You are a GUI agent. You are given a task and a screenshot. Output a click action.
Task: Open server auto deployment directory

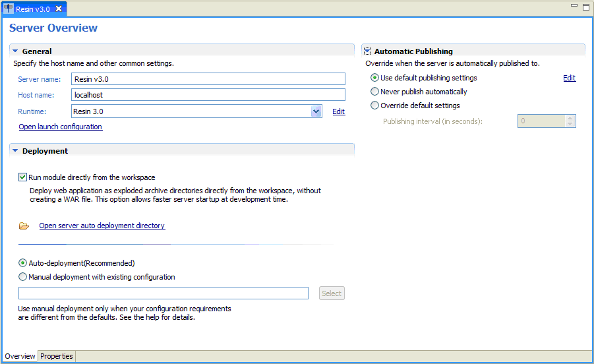point(102,226)
